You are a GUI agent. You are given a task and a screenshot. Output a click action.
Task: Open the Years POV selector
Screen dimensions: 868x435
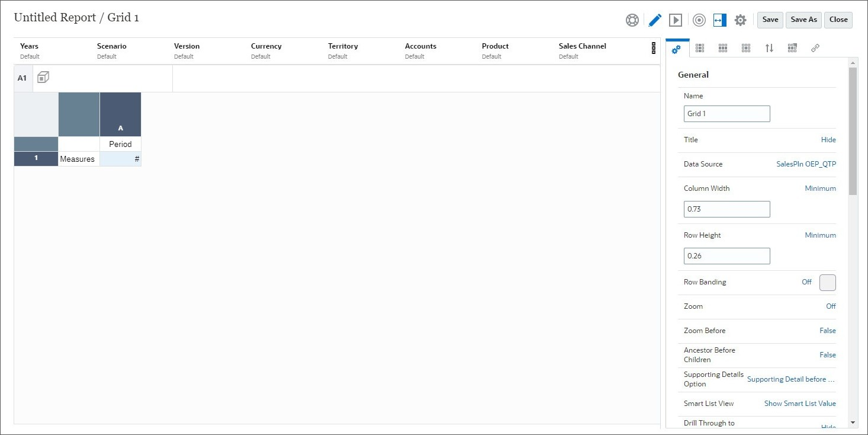pyautogui.click(x=29, y=51)
